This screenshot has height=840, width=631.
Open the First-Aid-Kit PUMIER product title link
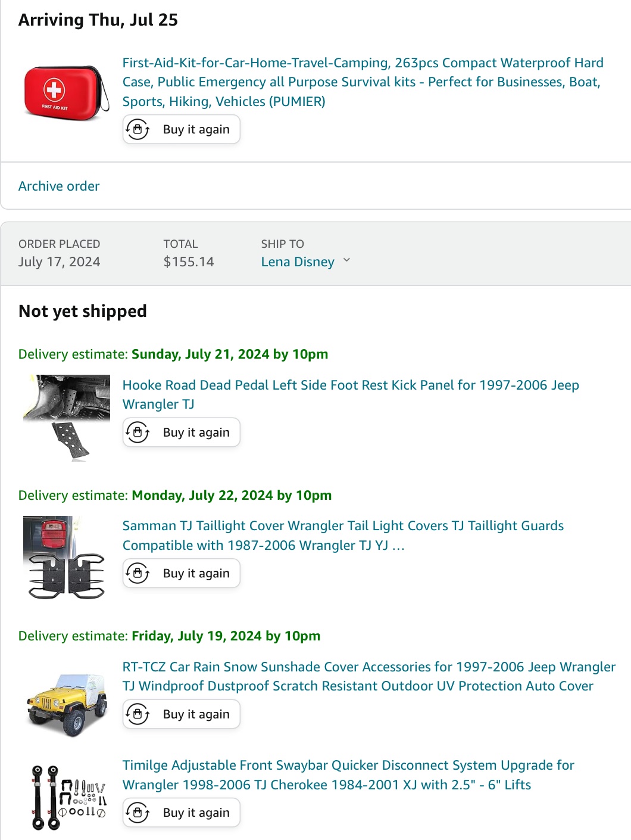click(362, 82)
